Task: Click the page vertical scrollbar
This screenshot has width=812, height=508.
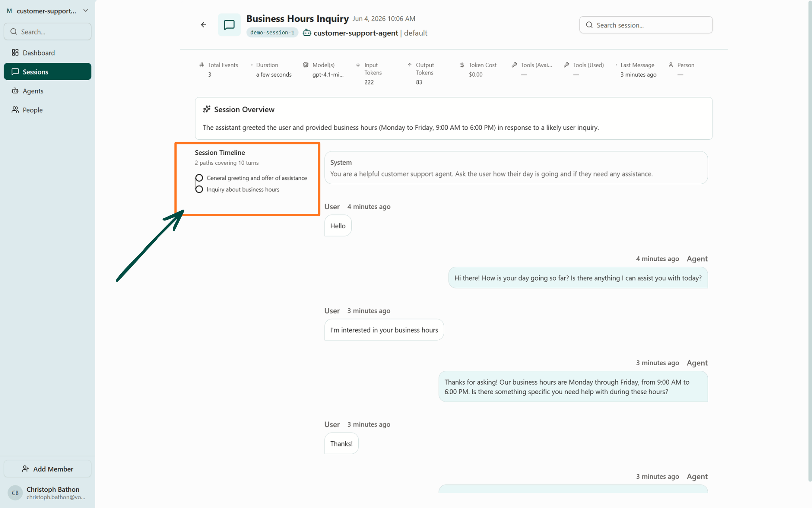Action: coord(810,241)
